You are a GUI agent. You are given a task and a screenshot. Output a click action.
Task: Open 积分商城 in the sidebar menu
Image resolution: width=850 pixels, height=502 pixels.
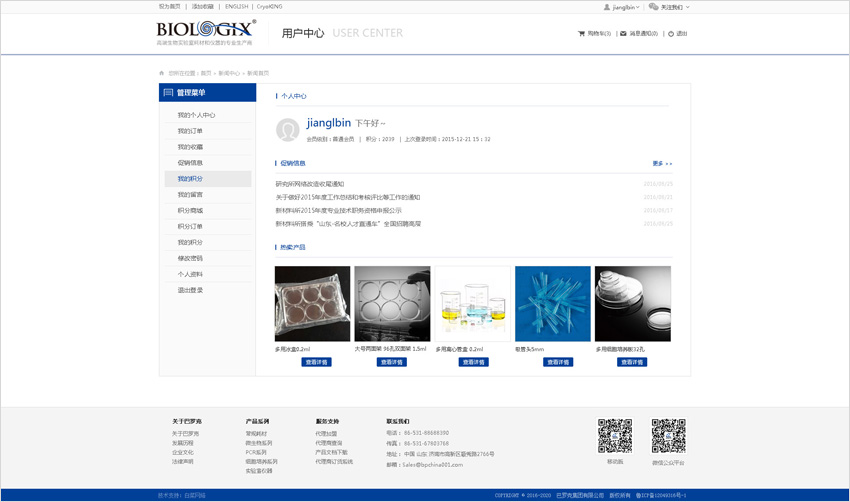tap(190, 211)
